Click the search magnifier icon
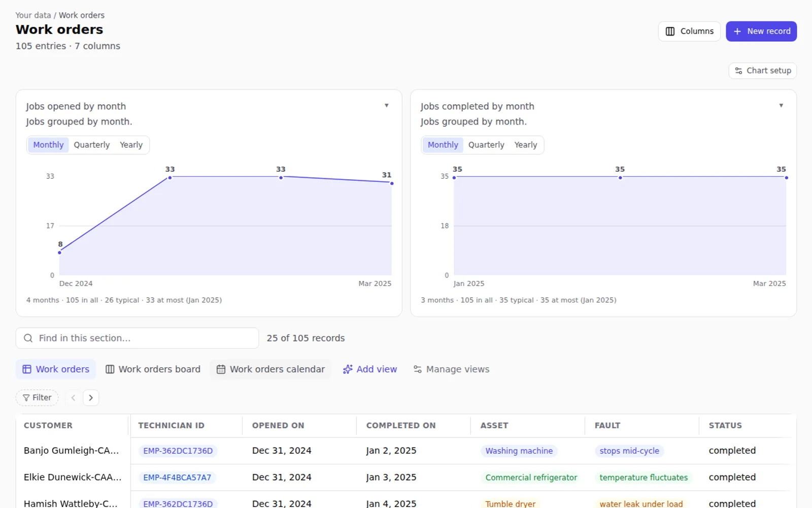Viewport: 812px width, 508px height. click(x=28, y=338)
